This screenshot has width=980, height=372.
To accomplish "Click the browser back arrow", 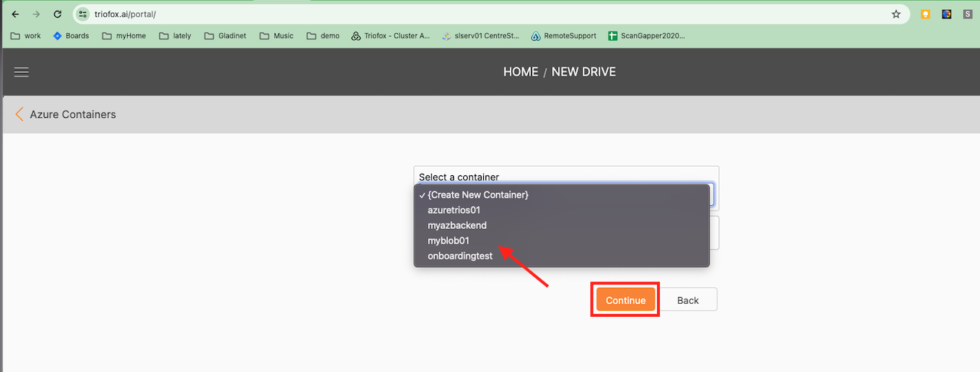I will point(15,14).
